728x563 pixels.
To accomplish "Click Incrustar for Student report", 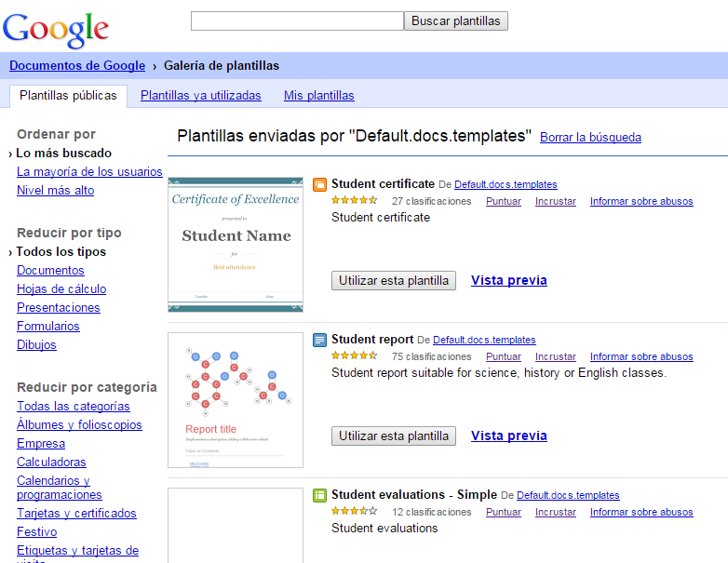I will pyautogui.click(x=555, y=356).
